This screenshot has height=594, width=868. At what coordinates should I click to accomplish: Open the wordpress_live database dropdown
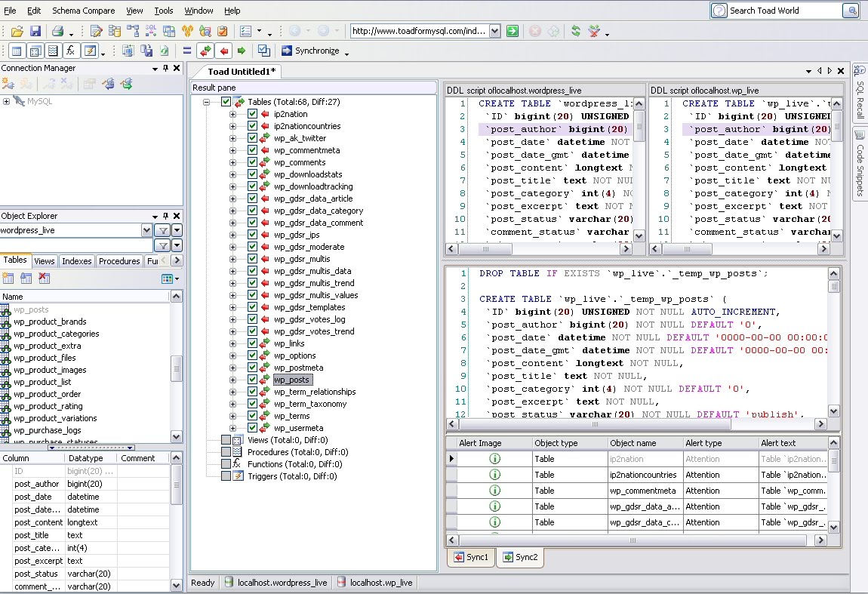[x=147, y=229]
